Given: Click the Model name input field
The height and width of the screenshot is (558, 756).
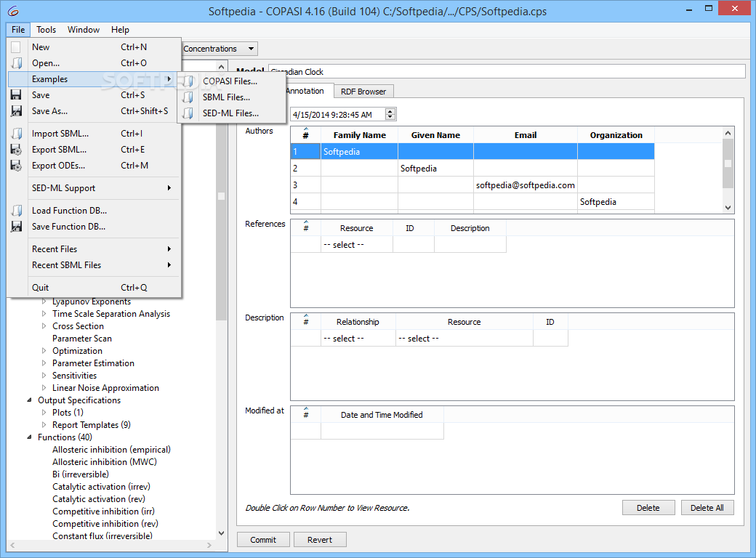Looking at the screenshot, I should point(507,71).
